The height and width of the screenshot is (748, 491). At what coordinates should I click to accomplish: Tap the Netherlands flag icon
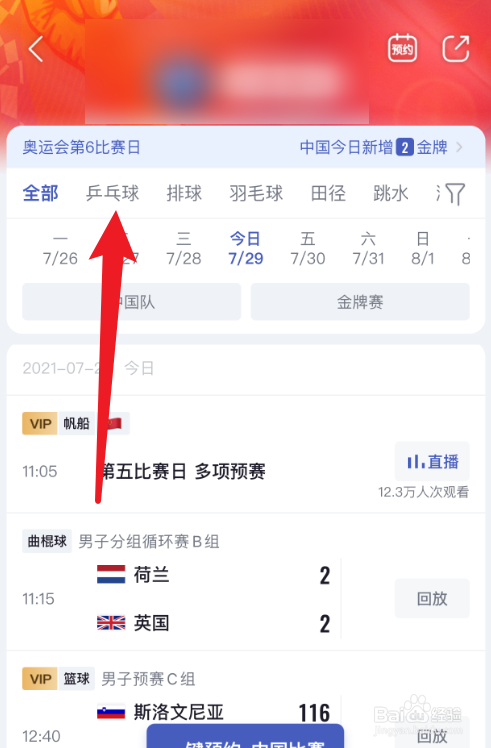tap(111, 574)
